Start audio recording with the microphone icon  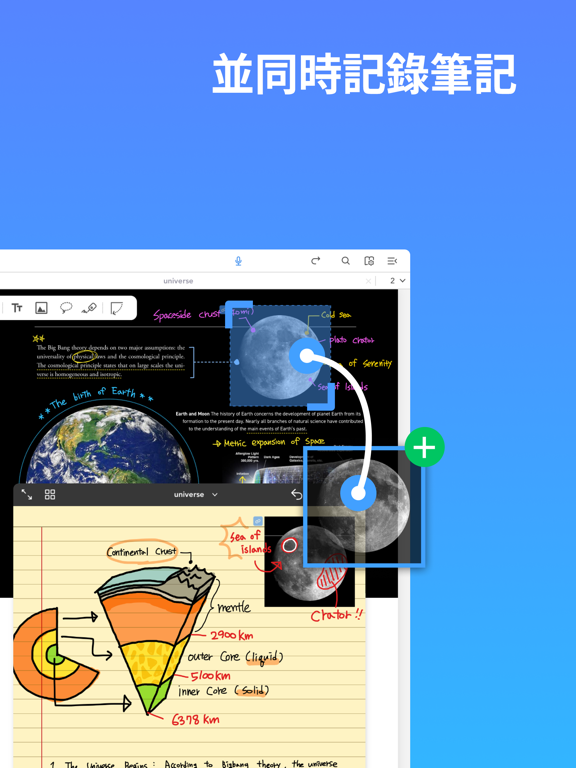[x=238, y=261]
